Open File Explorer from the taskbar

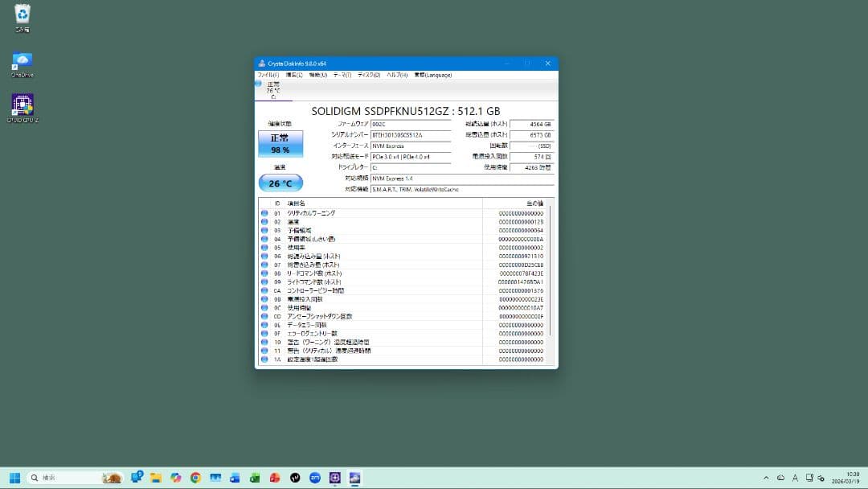156,478
